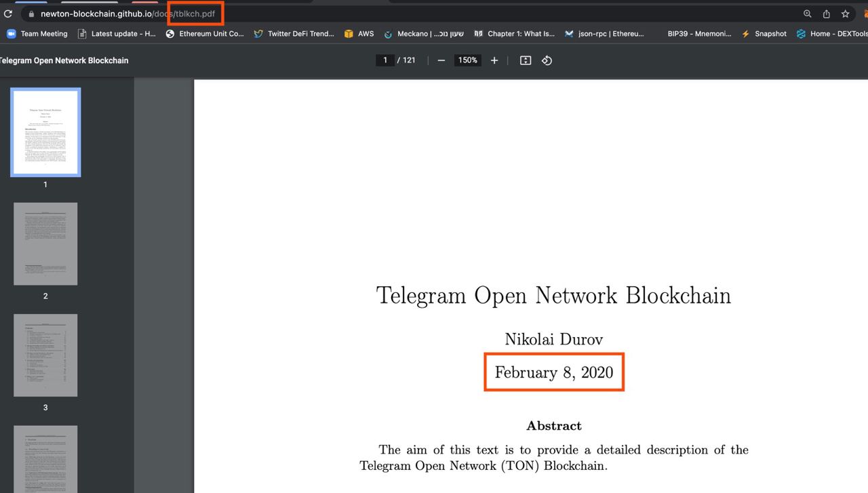The image size is (868, 493).
Task: Open the Snapshot bookmark
Action: coord(764,33)
